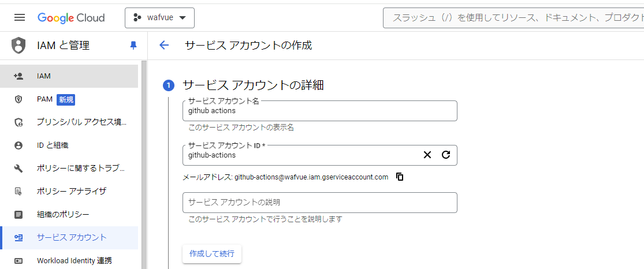Click the 組織のポリシー list icon
This screenshot has width=644, height=269.
[x=18, y=214]
